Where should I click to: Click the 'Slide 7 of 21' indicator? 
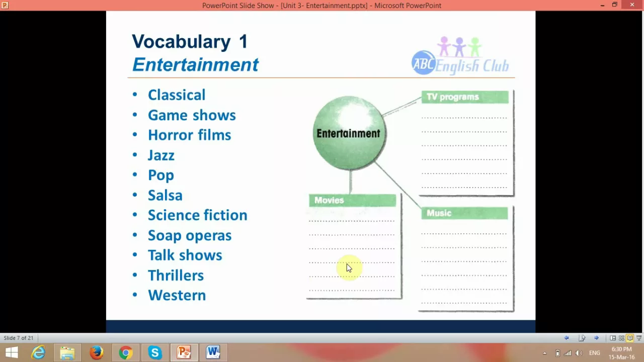[x=19, y=338]
